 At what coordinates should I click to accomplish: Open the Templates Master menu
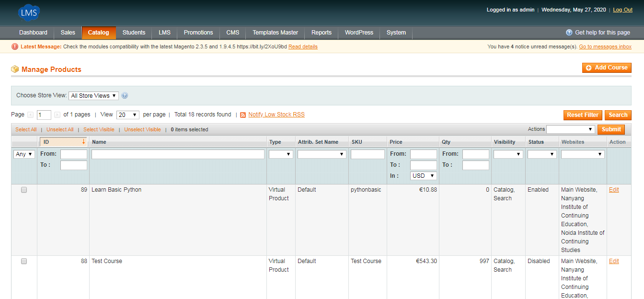[x=275, y=33]
